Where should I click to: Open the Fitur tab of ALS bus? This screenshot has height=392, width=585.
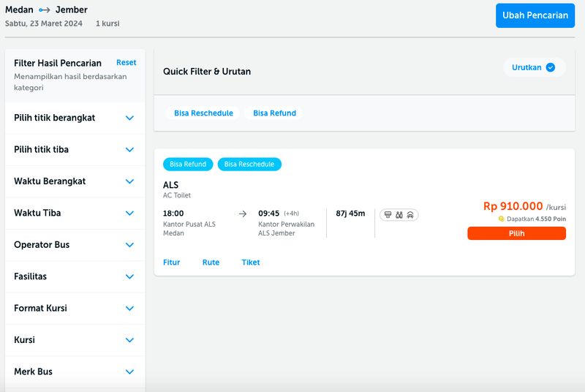pos(172,263)
